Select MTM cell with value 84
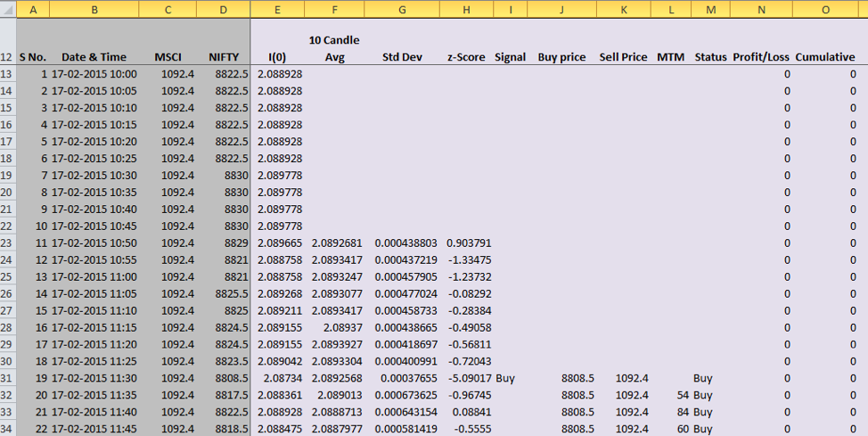 (671, 412)
